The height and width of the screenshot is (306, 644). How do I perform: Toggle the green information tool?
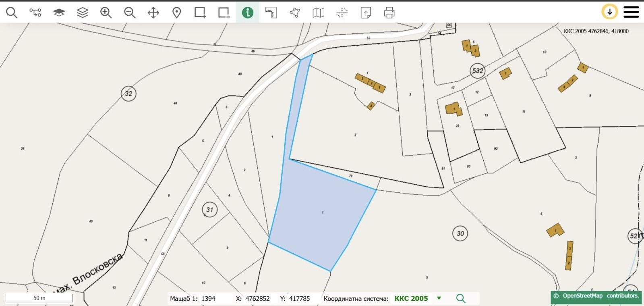[247, 12]
